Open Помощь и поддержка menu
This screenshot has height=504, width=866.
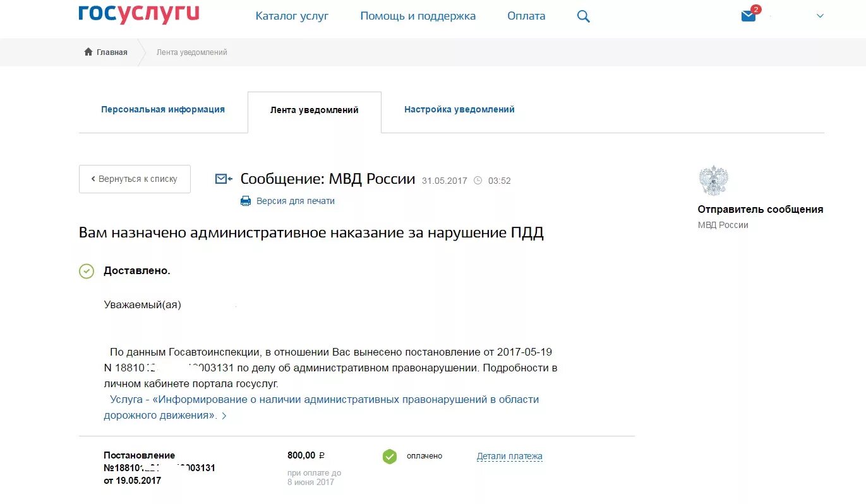click(x=418, y=16)
